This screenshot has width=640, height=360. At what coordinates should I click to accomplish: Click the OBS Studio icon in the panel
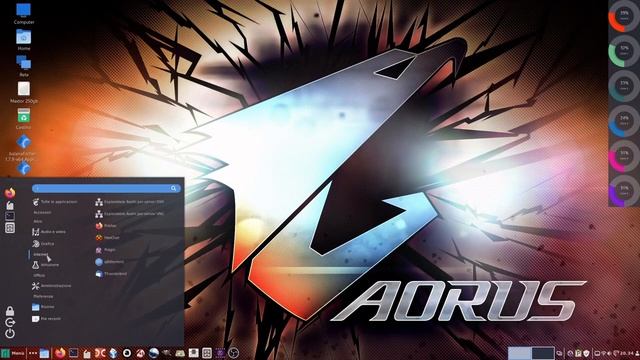point(233,353)
